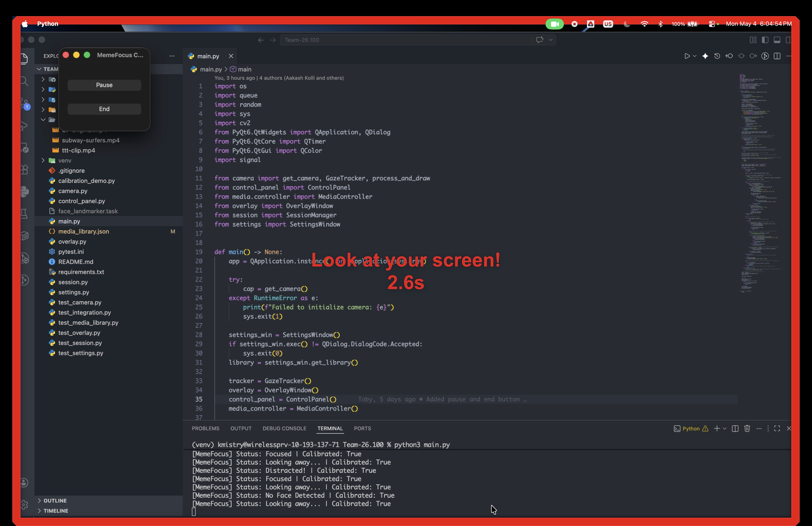Click the End button in MemeFocus window
Screen dimensions: 812x526
tap(104, 109)
